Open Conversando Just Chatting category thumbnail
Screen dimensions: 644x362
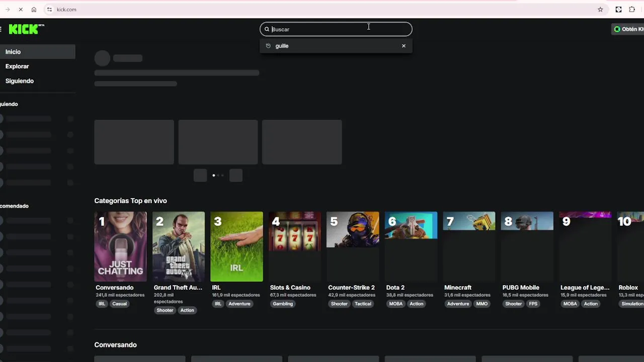tap(120, 246)
